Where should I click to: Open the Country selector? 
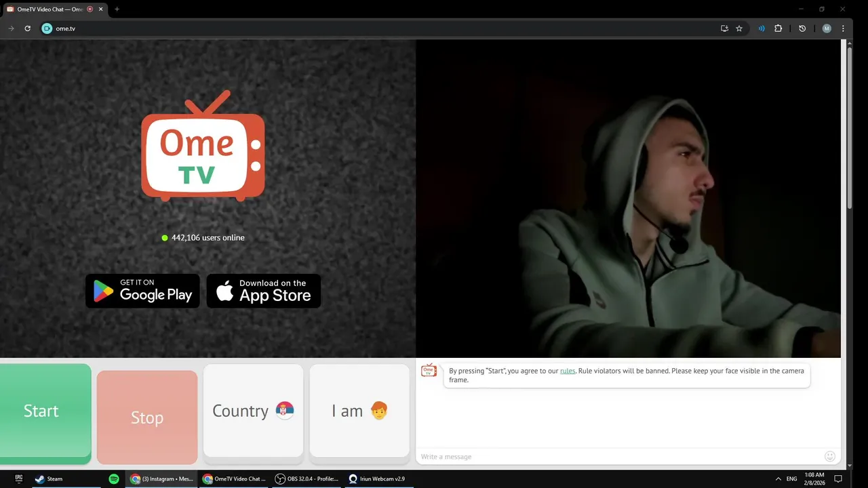coord(253,411)
